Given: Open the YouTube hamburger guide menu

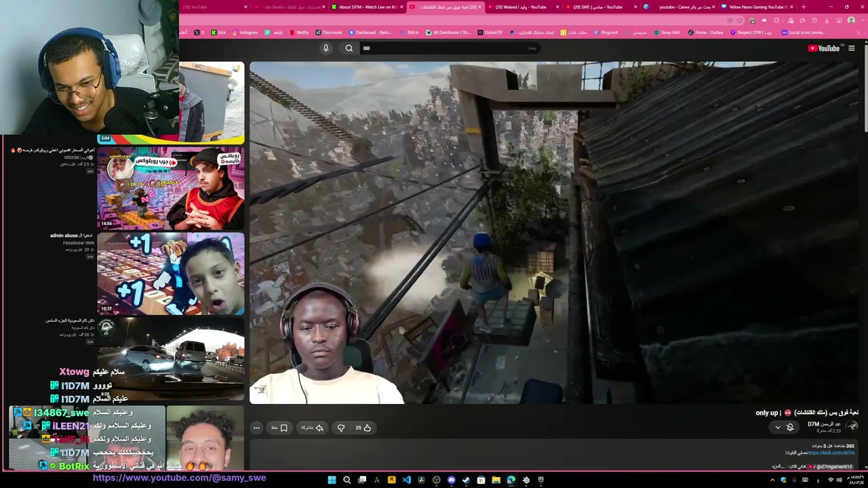Looking at the screenshot, I should tap(852, 48).
